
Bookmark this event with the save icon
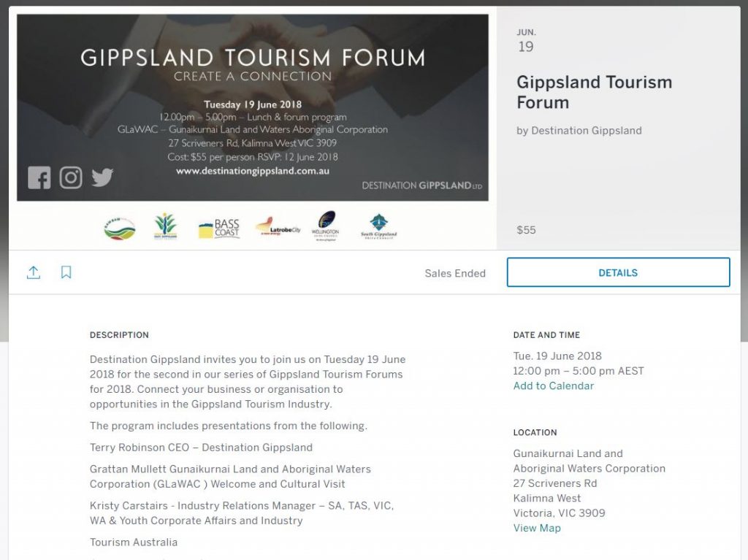[66, 272]
